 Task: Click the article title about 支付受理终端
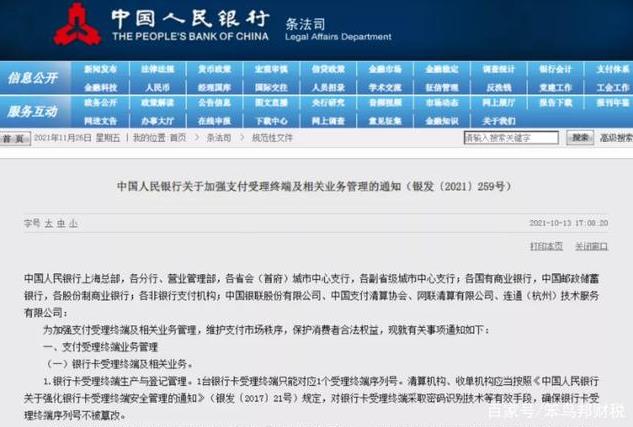coord(314,186)
